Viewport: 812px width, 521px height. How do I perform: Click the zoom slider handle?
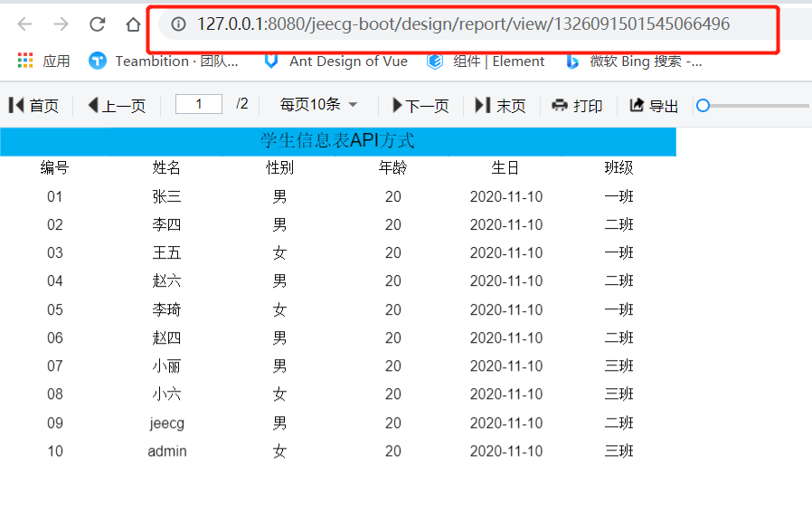pyautogui.click(x=703, y=106)
